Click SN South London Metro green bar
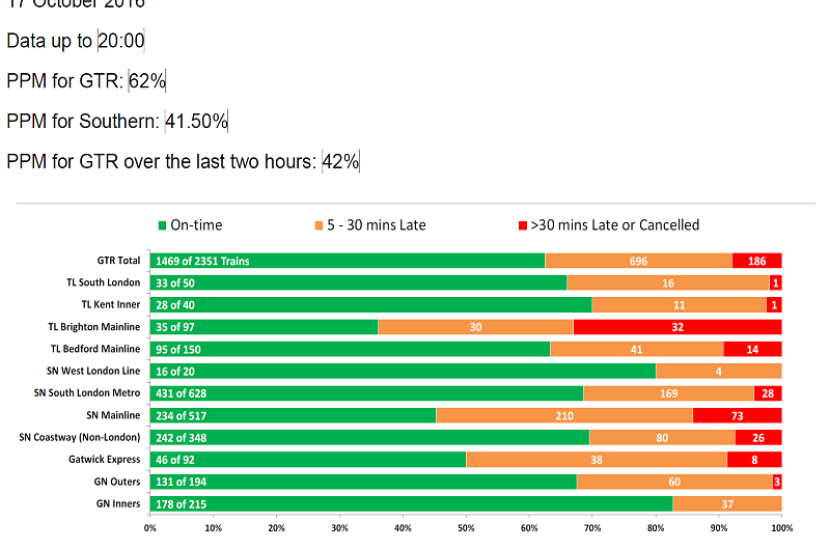 pyautogui.click(x=366, y=393)
